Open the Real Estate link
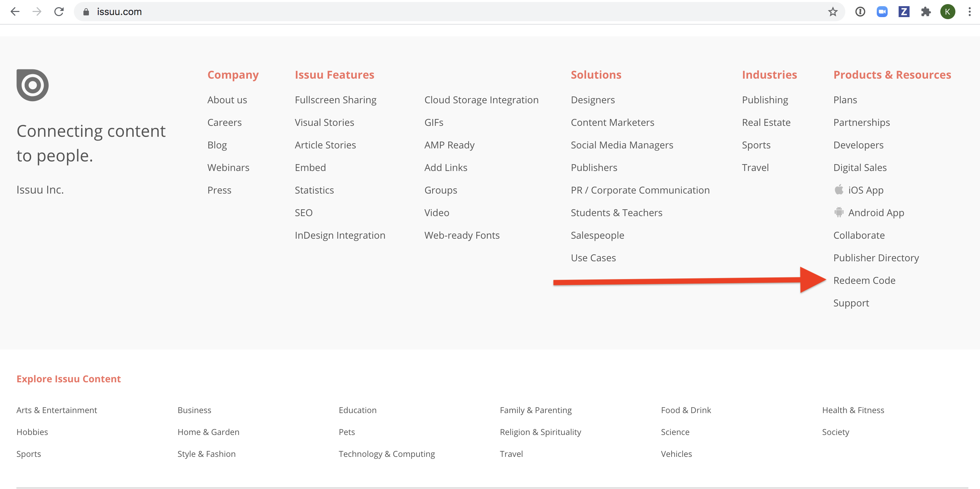This screenshot has width=980, height=489. click(x=766, y=122)
